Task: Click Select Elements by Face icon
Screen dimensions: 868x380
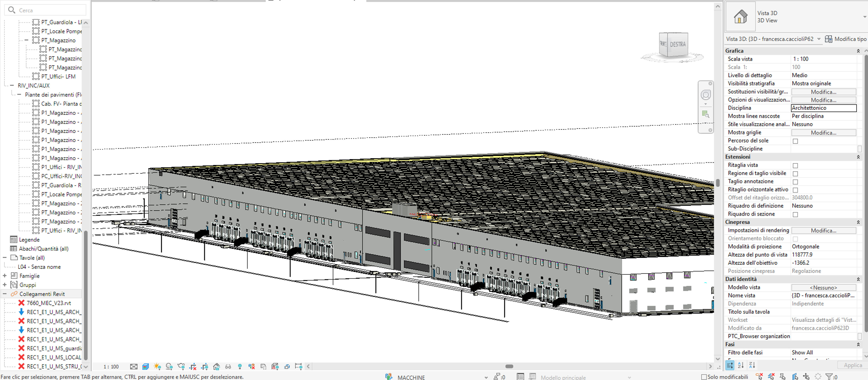Action: 795,377
